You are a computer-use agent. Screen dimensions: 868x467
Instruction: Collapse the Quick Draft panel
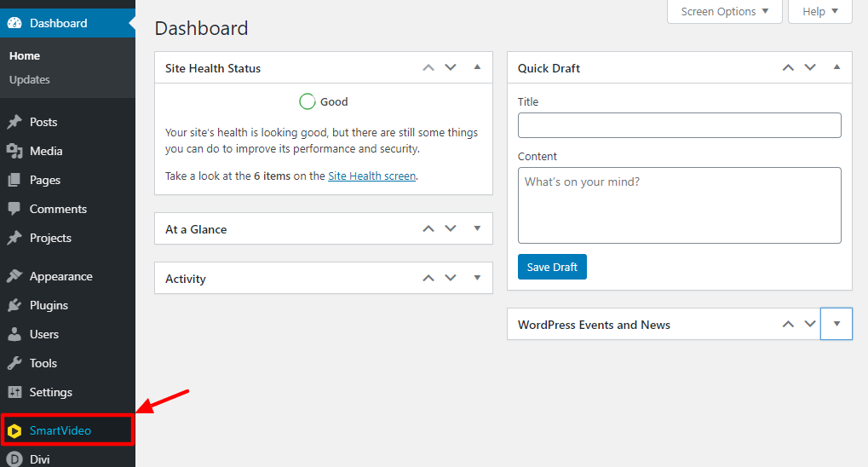point(837,67)
